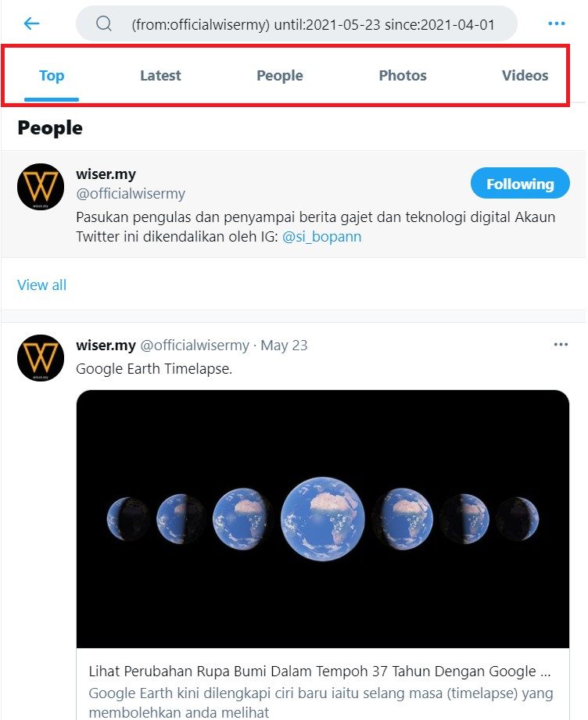This screenshot has height=720, width=588.
Task: Click the @officialwisermy handle in People card
Action: 131,193
